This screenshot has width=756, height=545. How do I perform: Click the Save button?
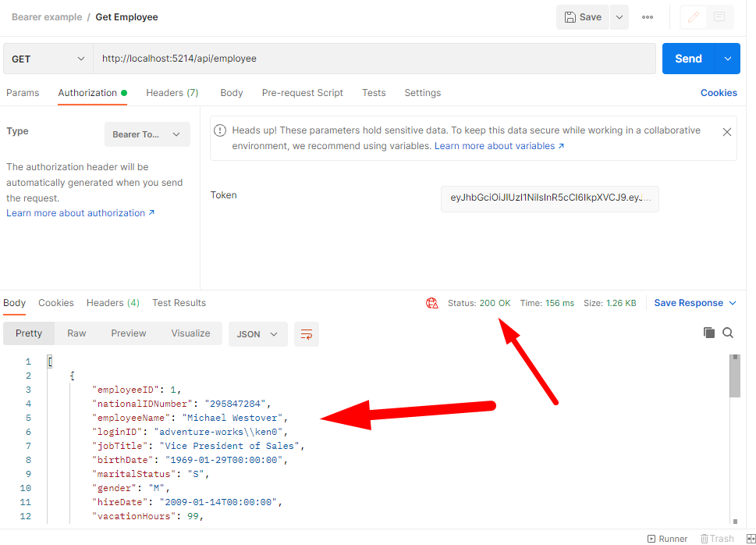pyautogui.click(x=583, y=17)
